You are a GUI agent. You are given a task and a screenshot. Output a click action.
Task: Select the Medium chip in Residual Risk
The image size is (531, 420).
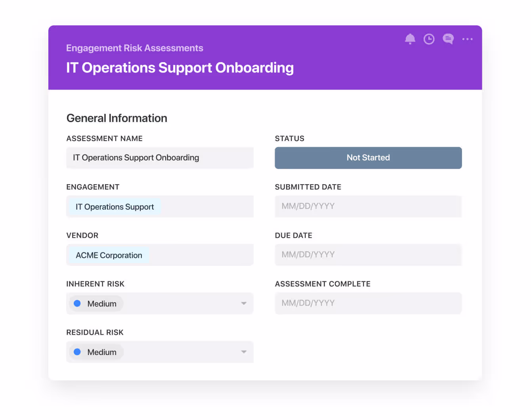pos(101,352)
